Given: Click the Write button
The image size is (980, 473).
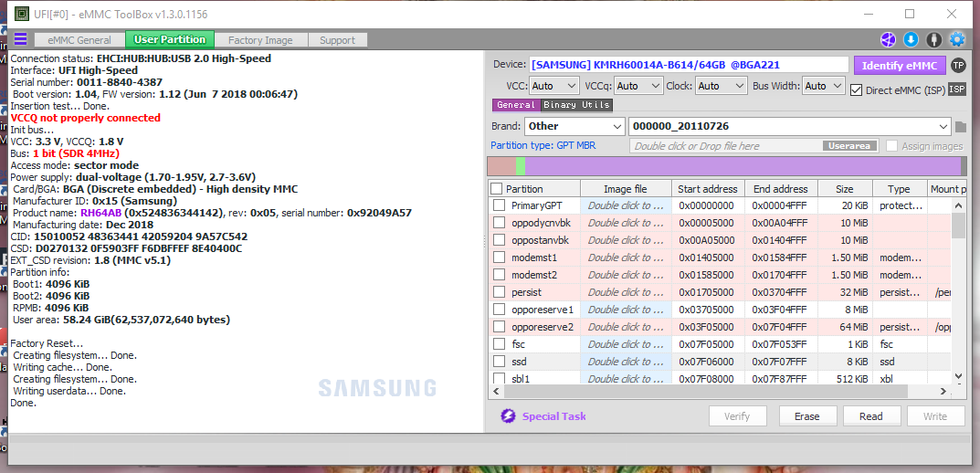Looking at the screenshot, I should (x=934, y=416).
